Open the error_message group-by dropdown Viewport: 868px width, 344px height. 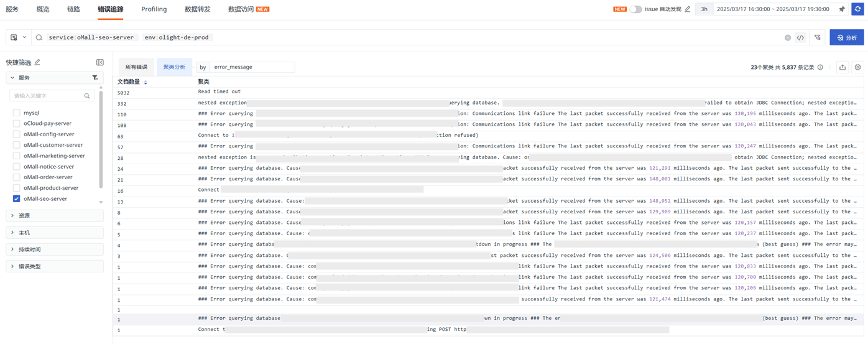click(x=251, y=67)
